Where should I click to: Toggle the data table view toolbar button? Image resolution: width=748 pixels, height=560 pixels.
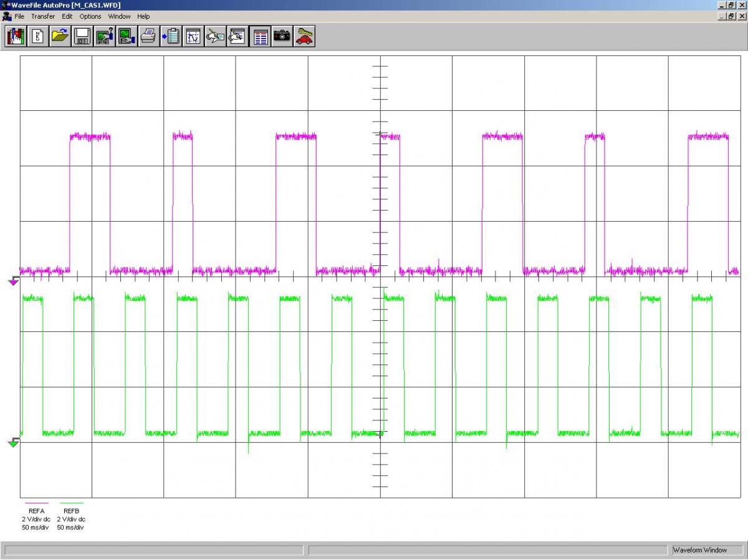pyautogui.click(x=261, y=37)
